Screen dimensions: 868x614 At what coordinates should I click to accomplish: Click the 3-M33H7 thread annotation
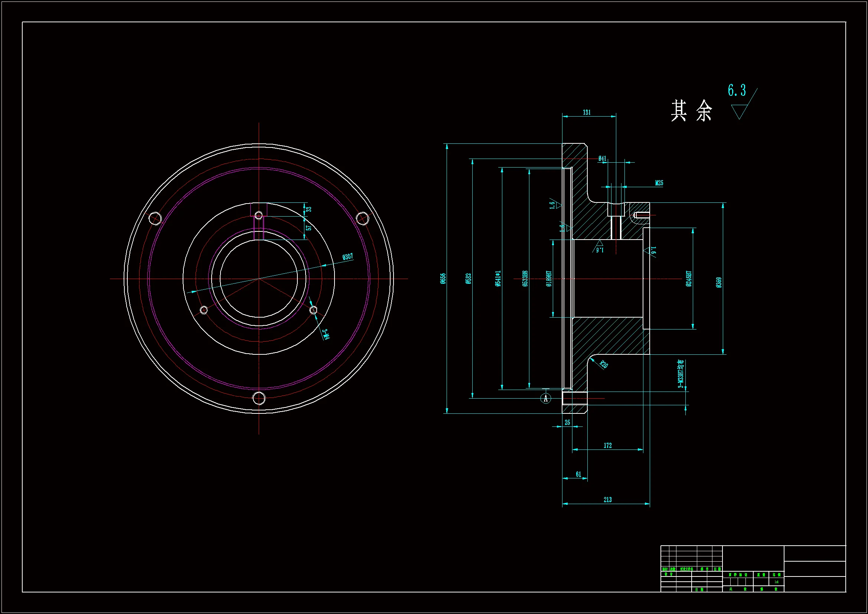point(681,374)
